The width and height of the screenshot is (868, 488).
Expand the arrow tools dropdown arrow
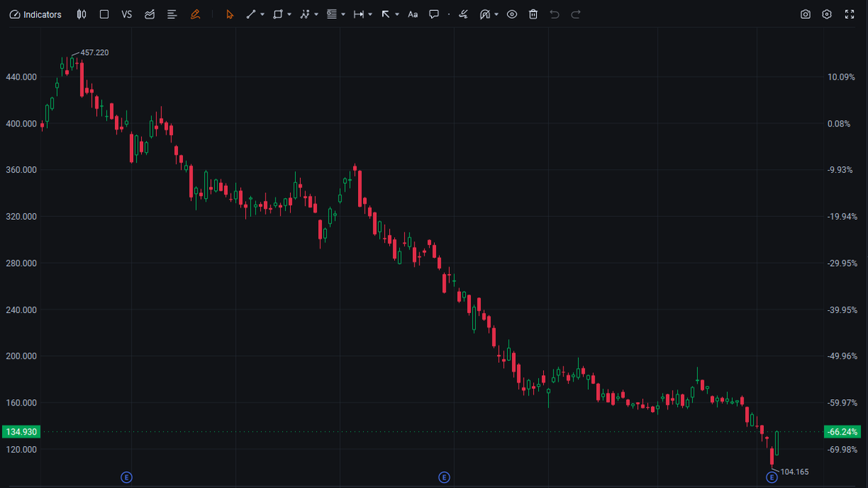tap(398, 14)
